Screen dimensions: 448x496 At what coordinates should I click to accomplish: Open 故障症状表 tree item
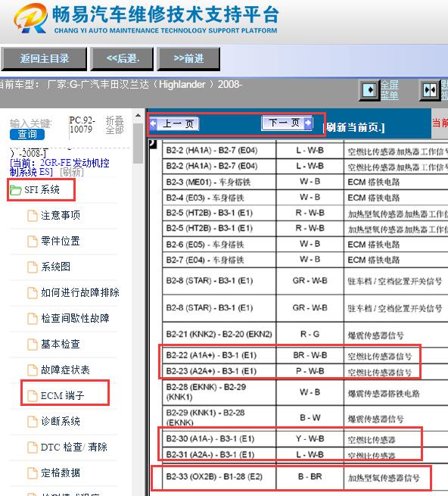(x=65, y=370)
